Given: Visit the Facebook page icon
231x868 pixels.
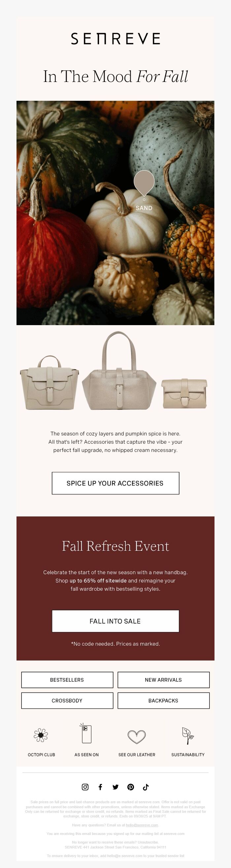Looking at the screenshot, I should point(100,787).
